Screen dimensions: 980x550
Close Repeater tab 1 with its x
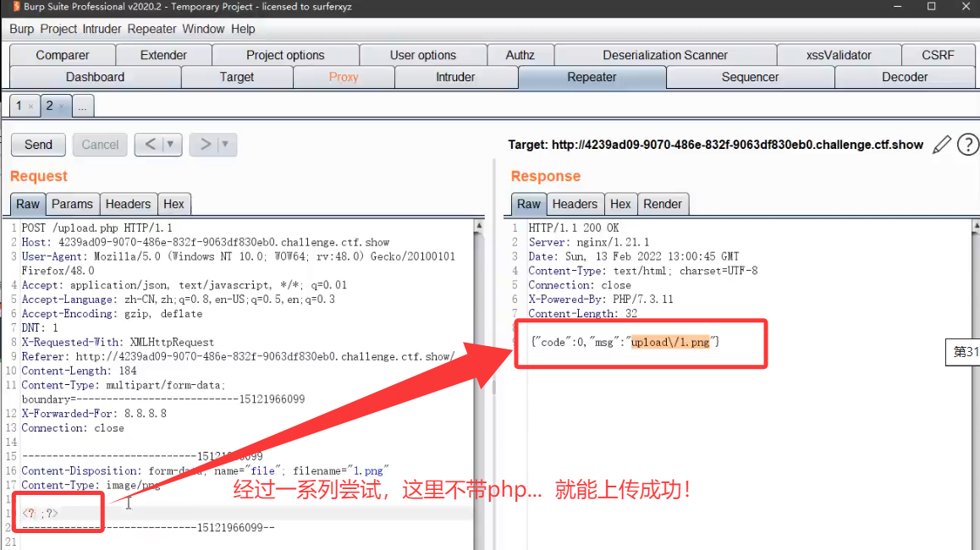30,107
